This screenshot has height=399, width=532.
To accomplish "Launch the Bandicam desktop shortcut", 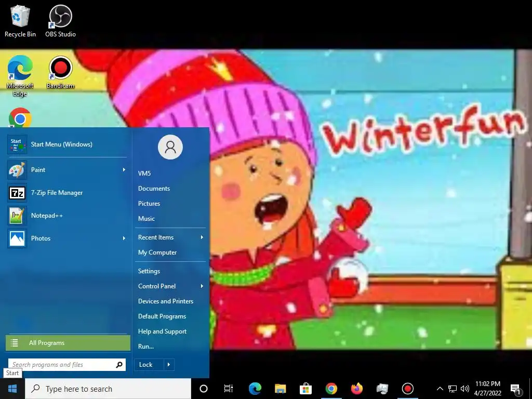I will tap(60, 73).
